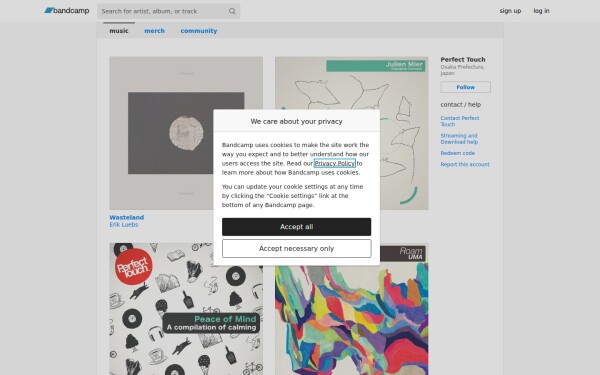Switch to the music tab

(x=119, y=31)
